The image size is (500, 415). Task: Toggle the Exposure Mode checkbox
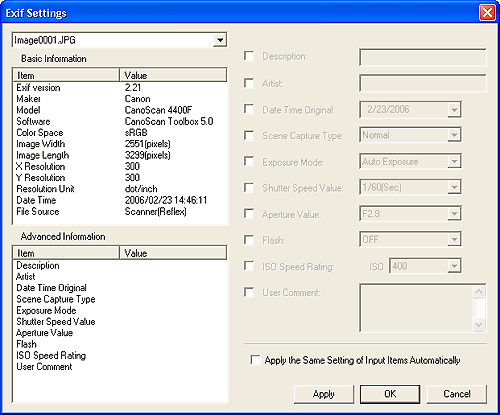[249, 161]
